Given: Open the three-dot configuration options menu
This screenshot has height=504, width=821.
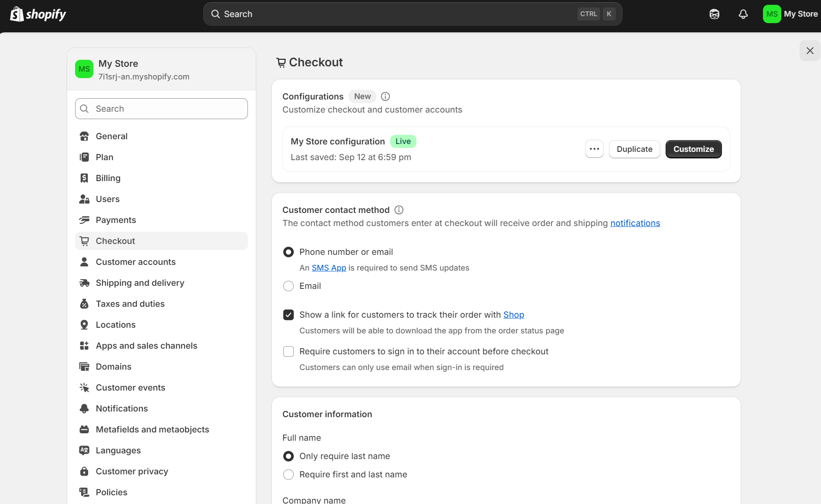Looking at the screenshot, I should point(594,149).
